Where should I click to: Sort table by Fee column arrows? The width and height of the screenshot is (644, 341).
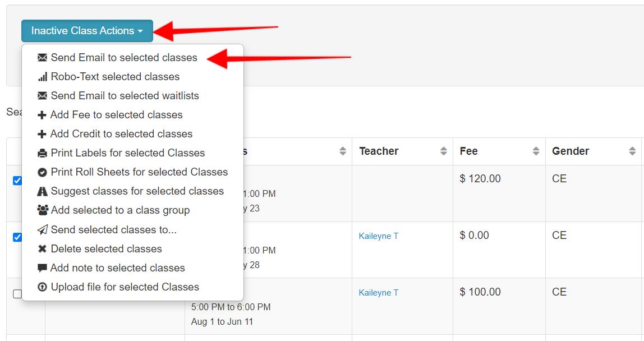click(x=536, y=151)
